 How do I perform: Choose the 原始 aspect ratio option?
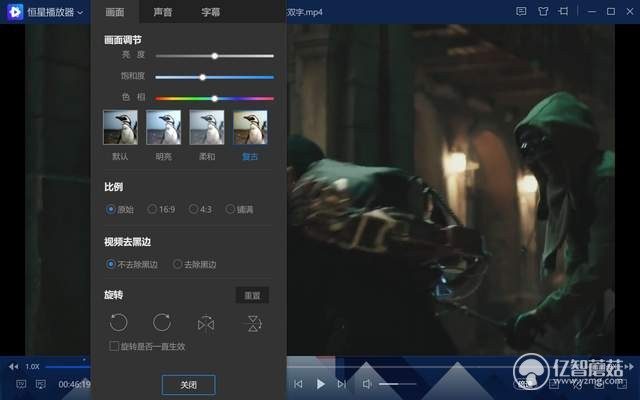[x=120, y=209]
